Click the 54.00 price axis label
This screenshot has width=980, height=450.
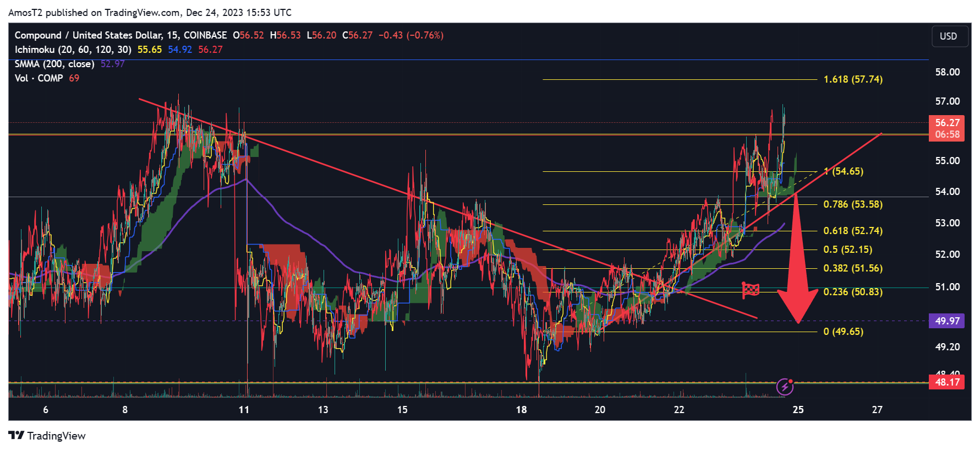pos(948,192)
